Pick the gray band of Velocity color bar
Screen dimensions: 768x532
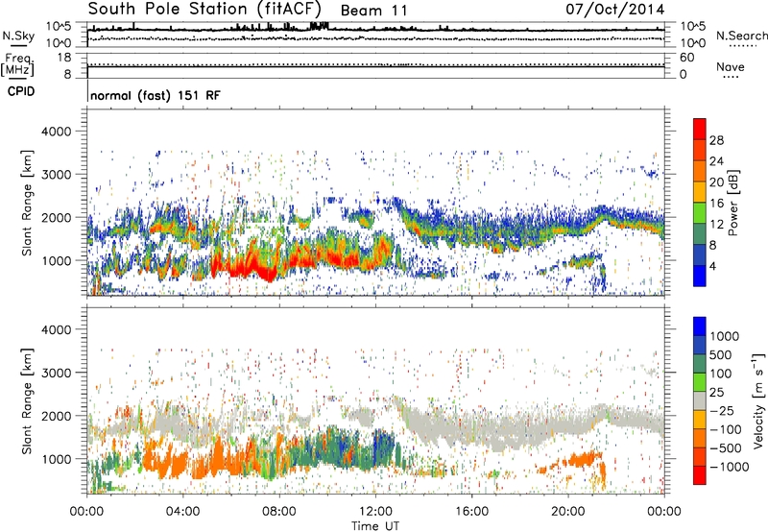pyautogui.click(x=700, y=401)
